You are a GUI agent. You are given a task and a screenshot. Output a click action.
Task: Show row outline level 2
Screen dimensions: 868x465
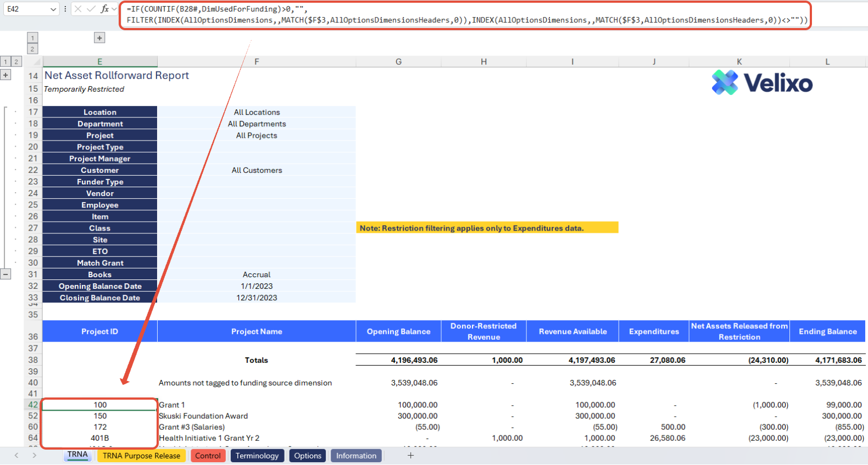[x=16, y=61]
